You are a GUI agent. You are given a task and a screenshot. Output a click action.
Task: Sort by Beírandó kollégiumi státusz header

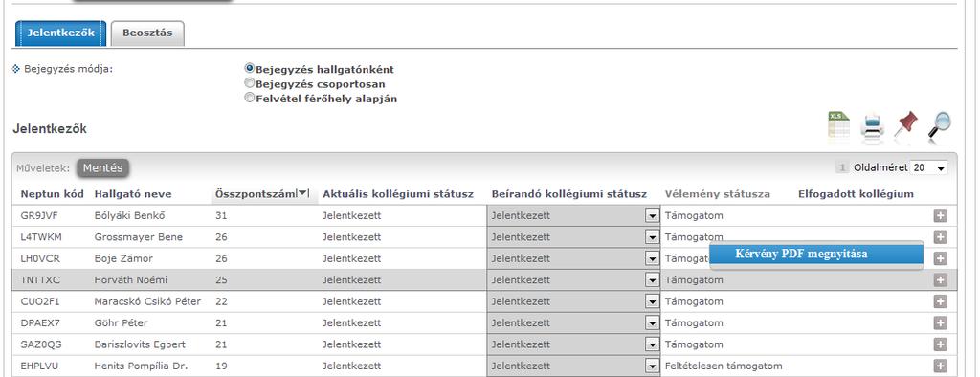[569, 194]
